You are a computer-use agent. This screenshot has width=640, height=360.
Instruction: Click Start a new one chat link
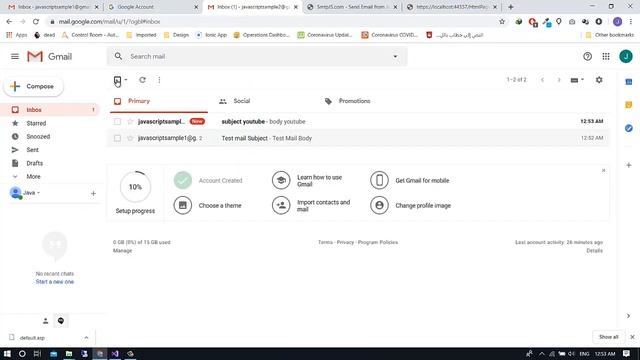pyautogui.click(x=55, y=282)
